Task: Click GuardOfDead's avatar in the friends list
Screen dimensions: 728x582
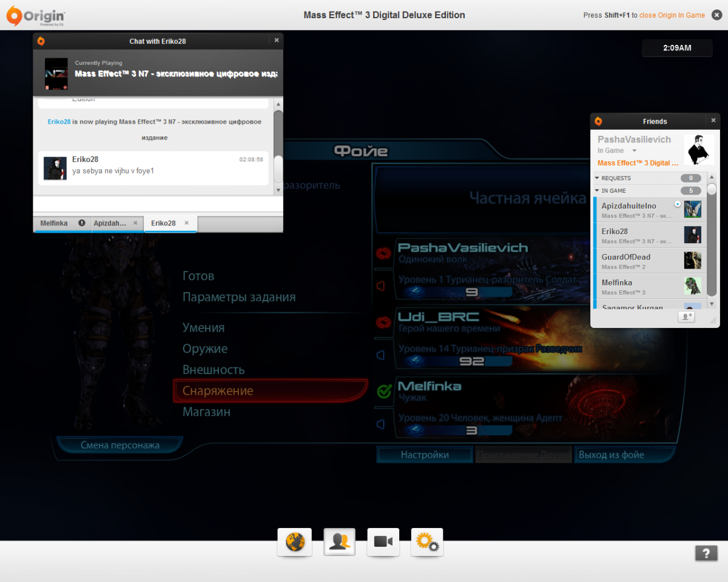Action: pos(693,260)
